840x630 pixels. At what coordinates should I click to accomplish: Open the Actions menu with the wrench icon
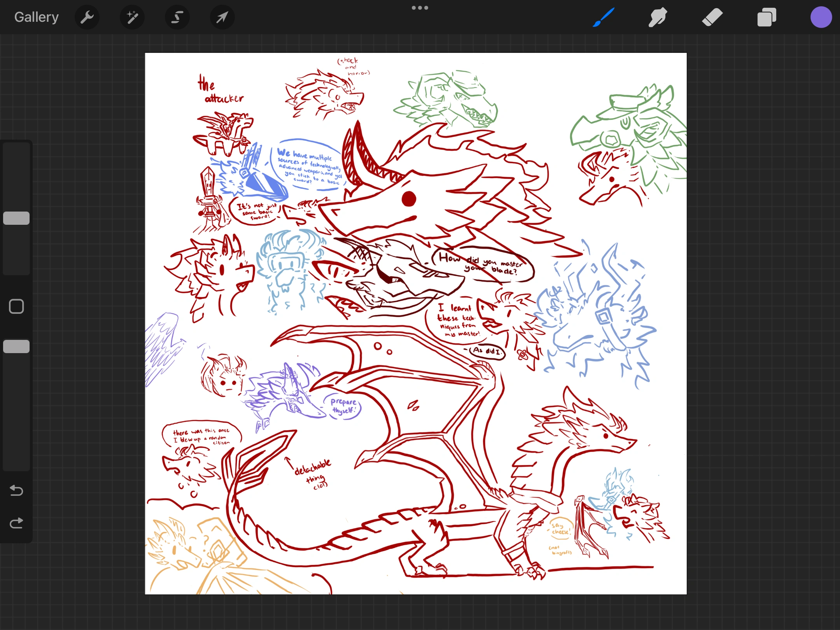[87, 17]
